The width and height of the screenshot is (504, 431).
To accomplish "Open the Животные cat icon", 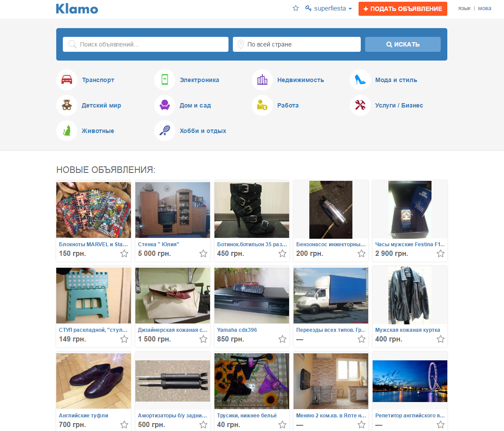I will tap(67, 131).
